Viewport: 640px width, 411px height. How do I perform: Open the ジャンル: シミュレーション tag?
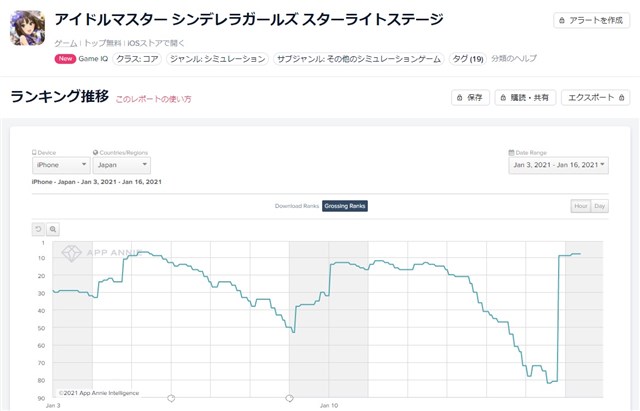pos(218,59)
